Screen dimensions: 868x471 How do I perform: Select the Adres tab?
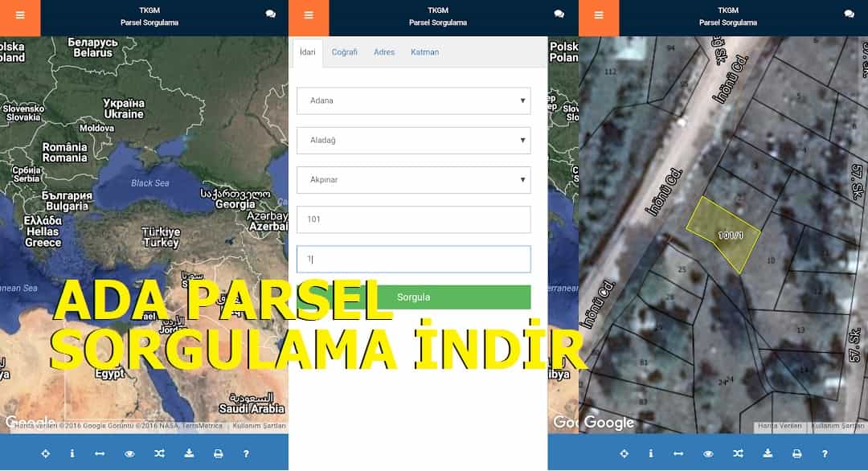click(x=384, y=51)
